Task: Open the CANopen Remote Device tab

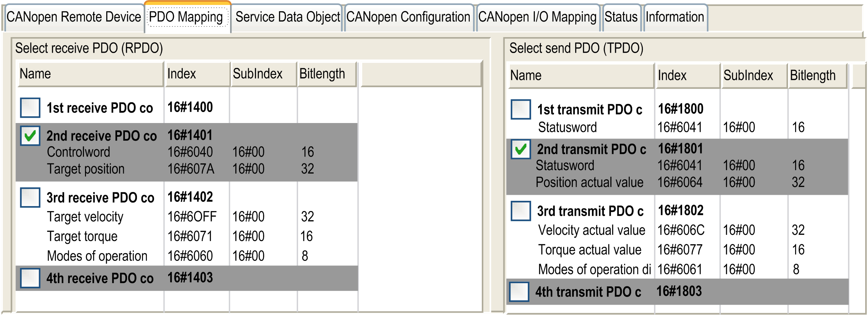Action: pos(74,17)
